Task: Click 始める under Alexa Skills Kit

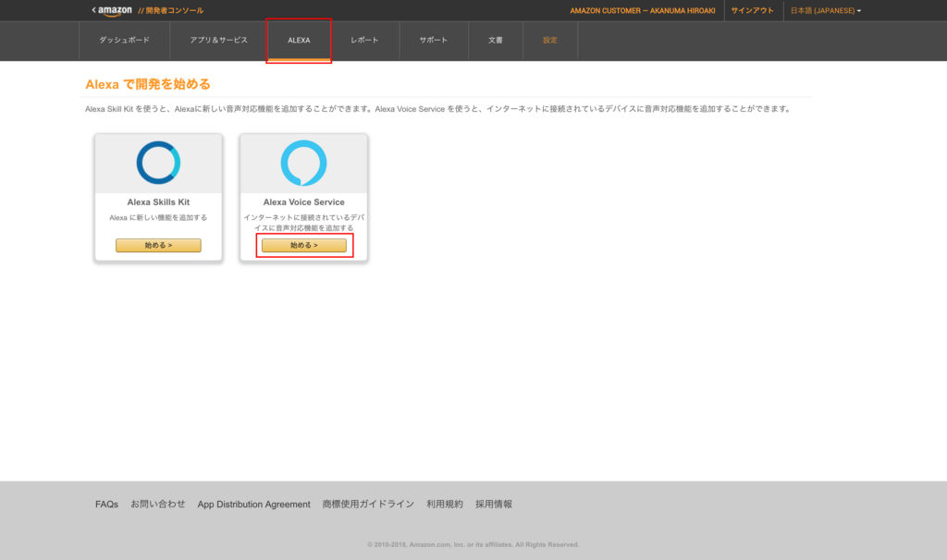Action: pos(158,245)
